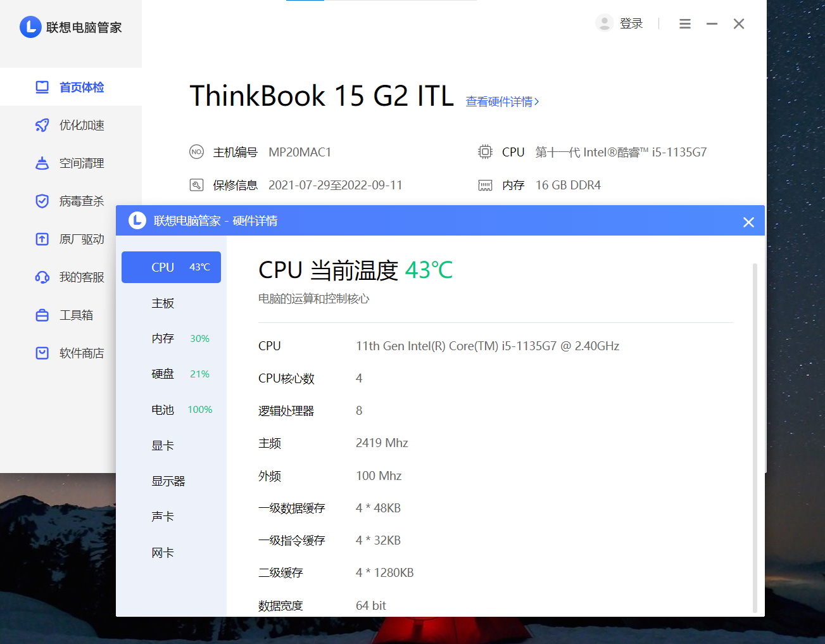The width and height of the screenshot is (825, 644).
Task: Click the 主频 value 2419 Mhz
Action: (x=382, y=443)
